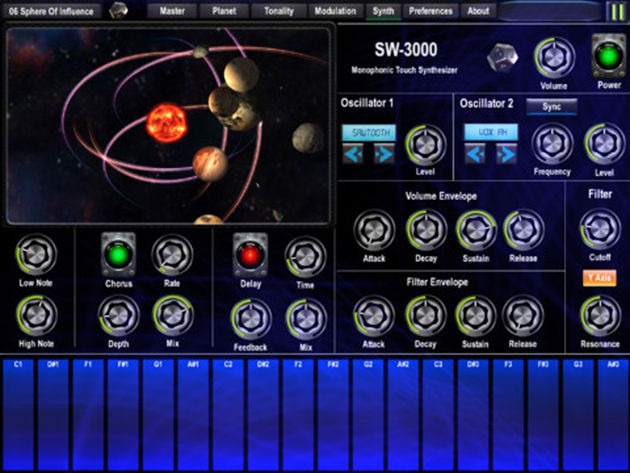Click the SAWTOOTH waveform display
The width and height of the screenshot is (630, 473).
369,132
